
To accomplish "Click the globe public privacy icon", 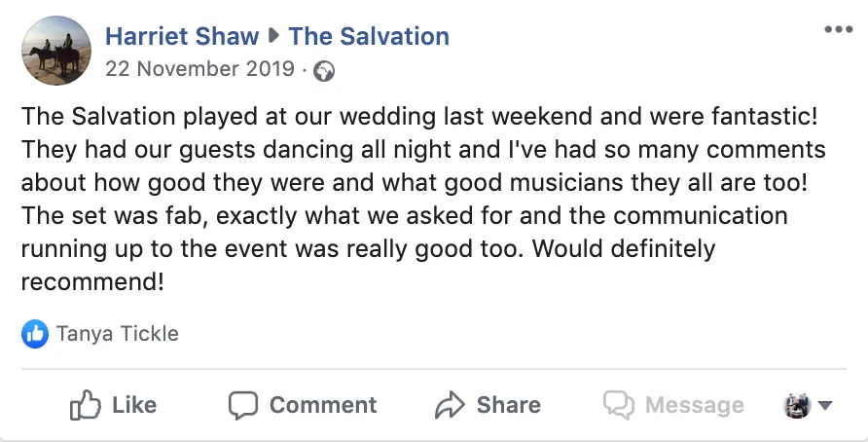I will (x=324, y=71).
